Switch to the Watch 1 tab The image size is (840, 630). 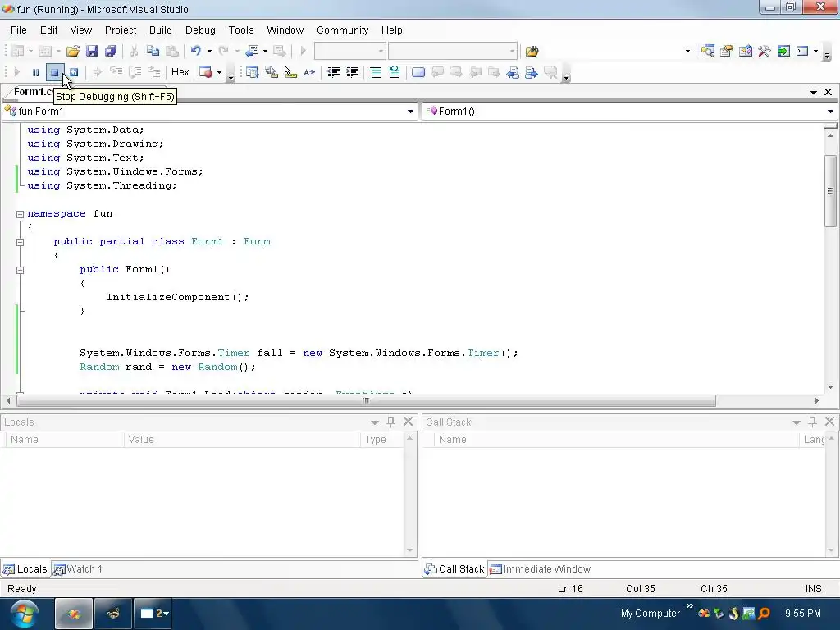[x=79, y=569]
